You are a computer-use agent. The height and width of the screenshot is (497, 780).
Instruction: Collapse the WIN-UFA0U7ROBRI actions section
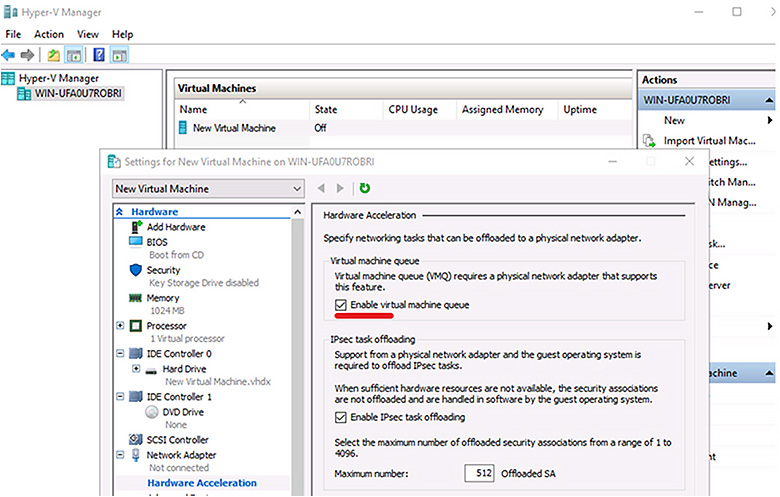click(x=769, y=100)
